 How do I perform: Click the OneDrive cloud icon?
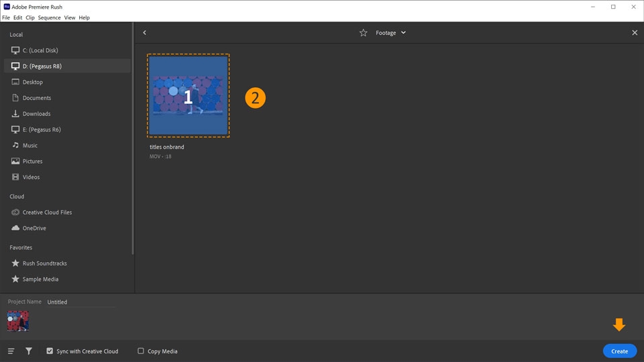(15, 228)
